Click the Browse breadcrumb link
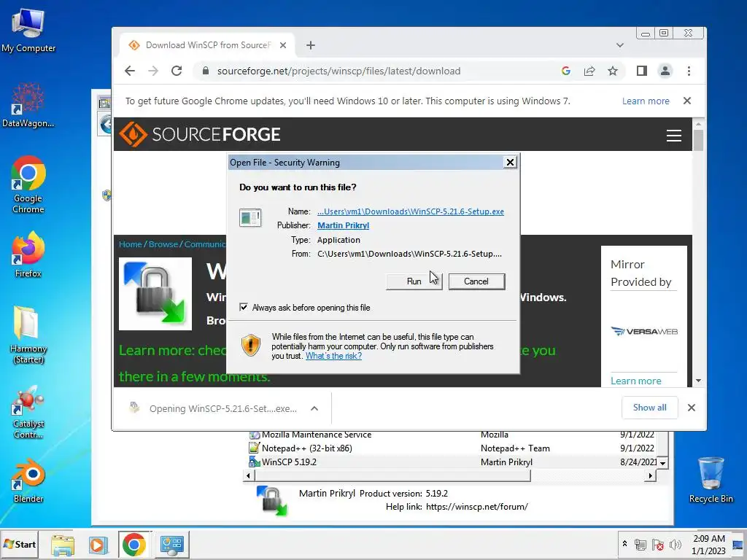Viewport: 747px width, 560px height. pyautogui.click(x=163, y=244)
